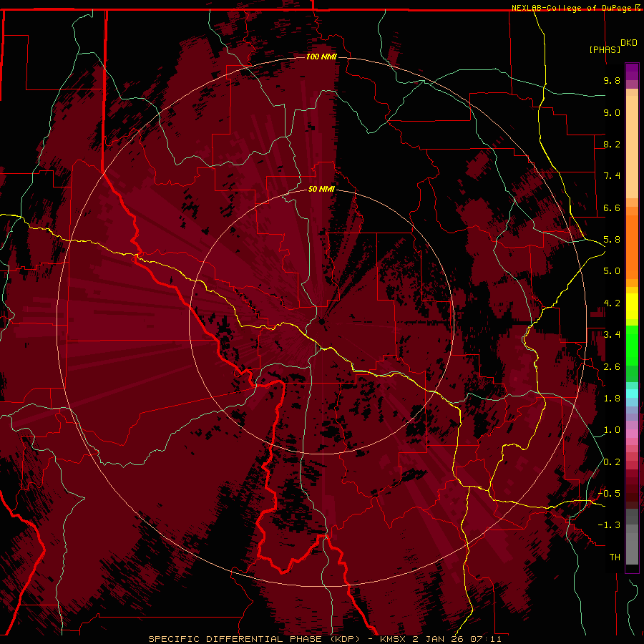Click the 6.6 legend value
The height and width of the screenshot is (644, 644).
612,208
